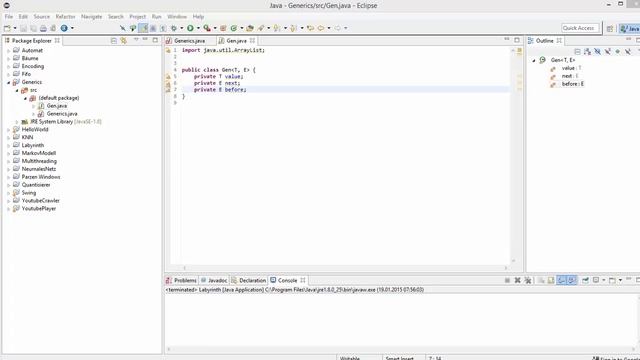Select the YoutubePlayer project
Viewport: 640px width, 360px height.
(38, 209)
